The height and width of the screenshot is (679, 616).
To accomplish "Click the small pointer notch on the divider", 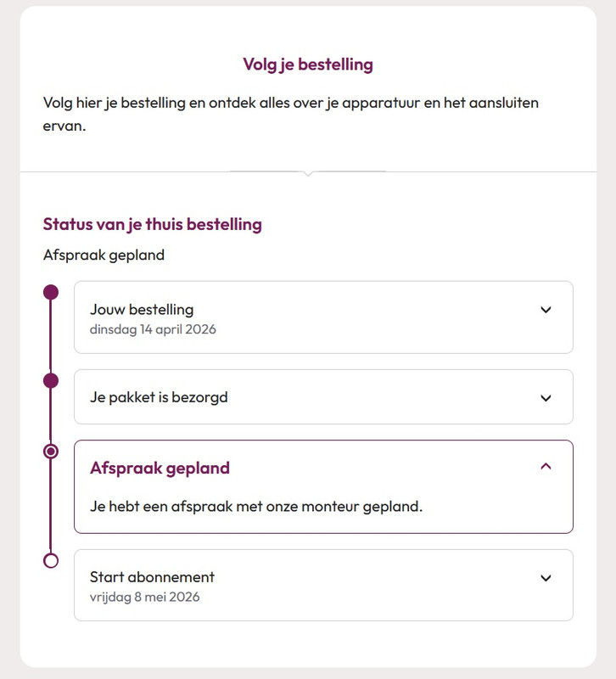I will [308, 173].
